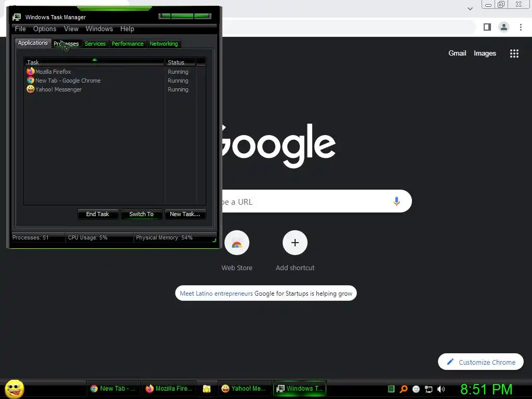The image size is (532, 399).
Task: Click the folder icon on the taskbar
Action: point(207,389)
